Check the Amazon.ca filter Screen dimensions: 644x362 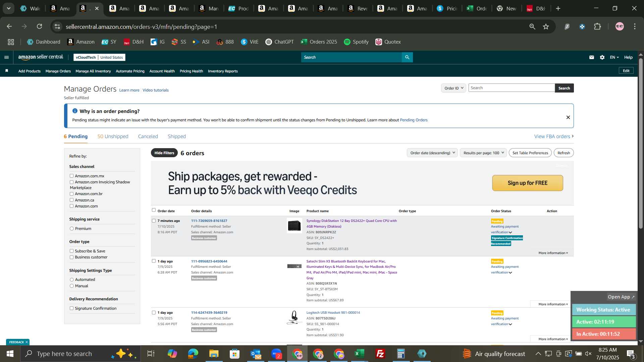pyautogui.click(x=71, y=200)
